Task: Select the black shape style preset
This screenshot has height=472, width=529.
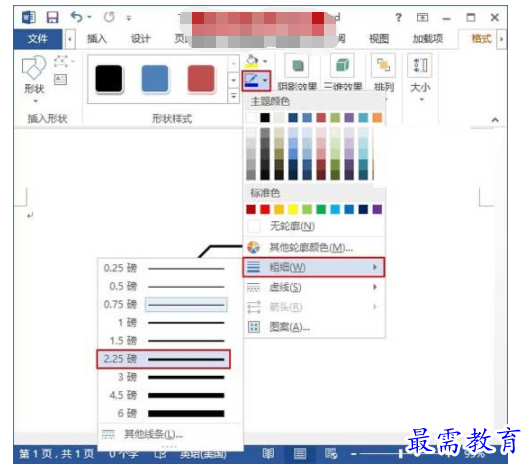Action: [109, 79]
